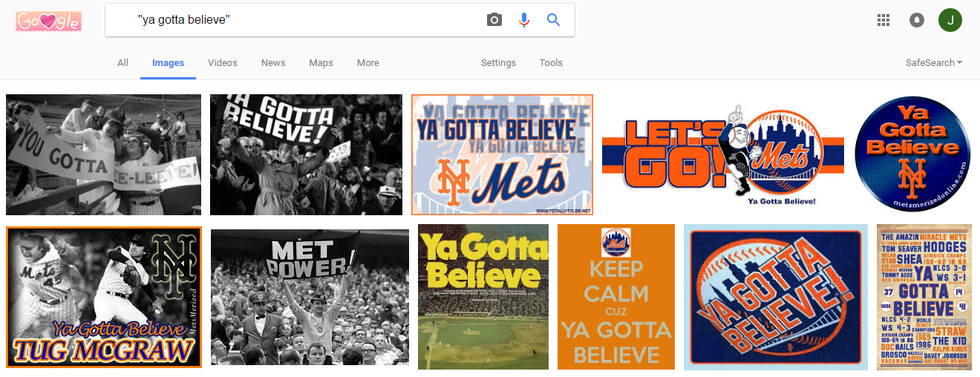Click the camera search-by-image icon
This screenshot has height=377, width=980.
(494, 20)
